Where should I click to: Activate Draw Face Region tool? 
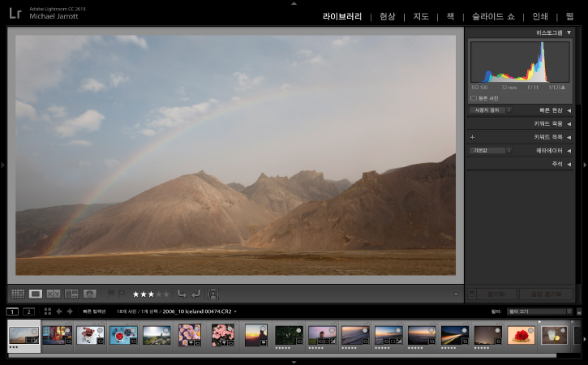pos(213,294)
